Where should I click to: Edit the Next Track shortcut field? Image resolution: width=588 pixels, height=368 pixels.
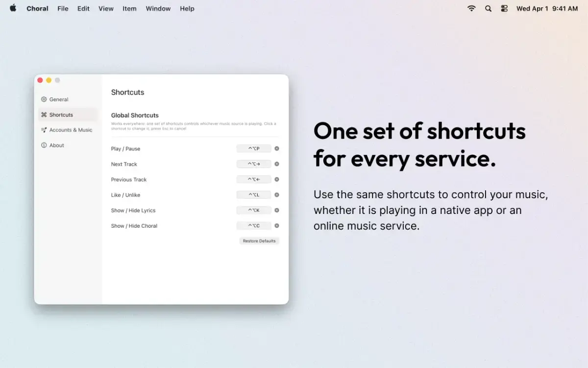coord(254,164)
